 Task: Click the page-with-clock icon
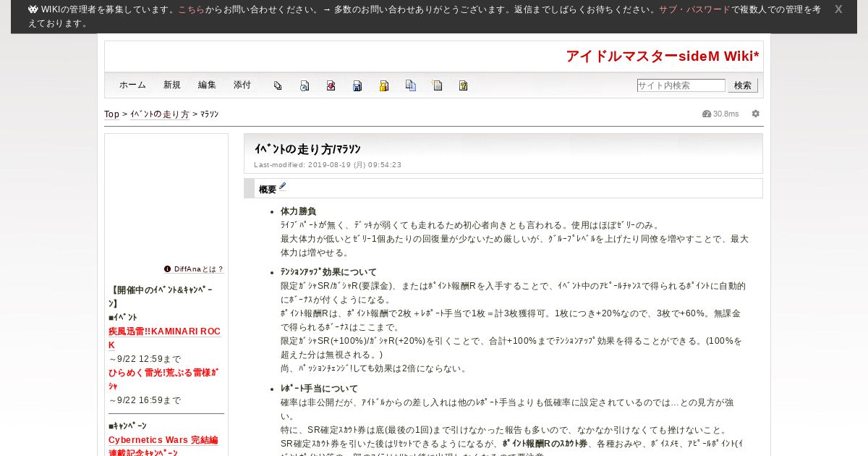[305, 85]
